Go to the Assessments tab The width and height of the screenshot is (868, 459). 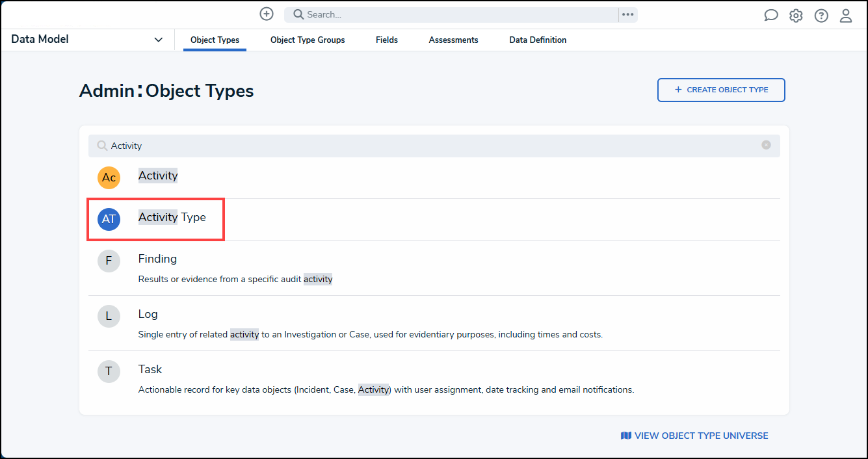453,40
